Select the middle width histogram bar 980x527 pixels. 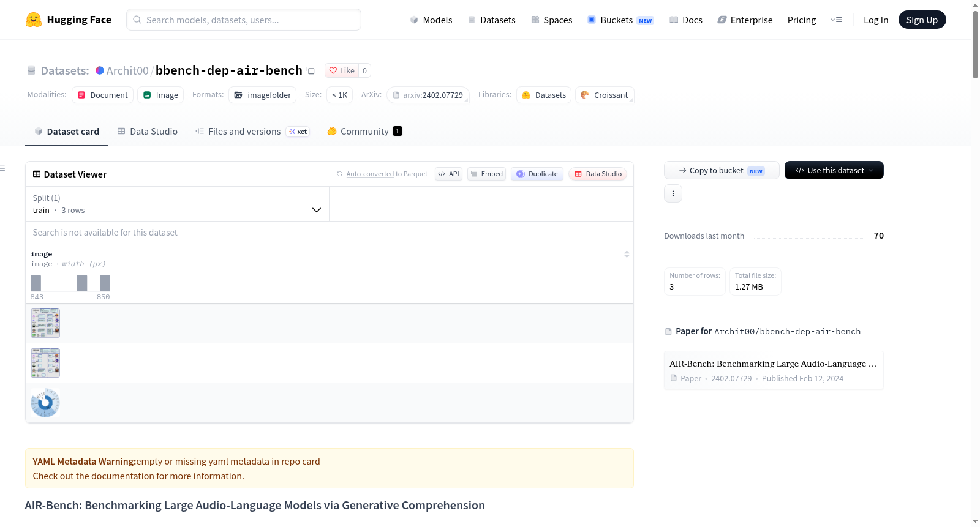(x=82, y=283)
